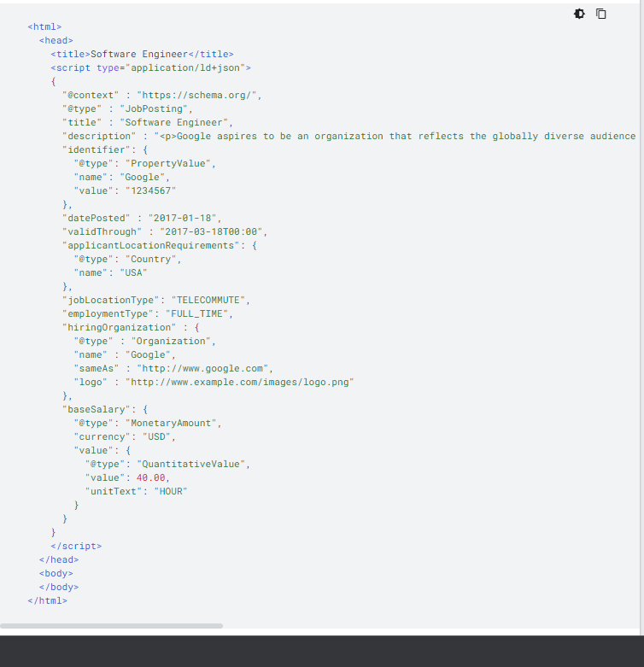Click the "MonetaryAmount" string
Viewport: 644px width, 667px height.
[x=171, y=424]
